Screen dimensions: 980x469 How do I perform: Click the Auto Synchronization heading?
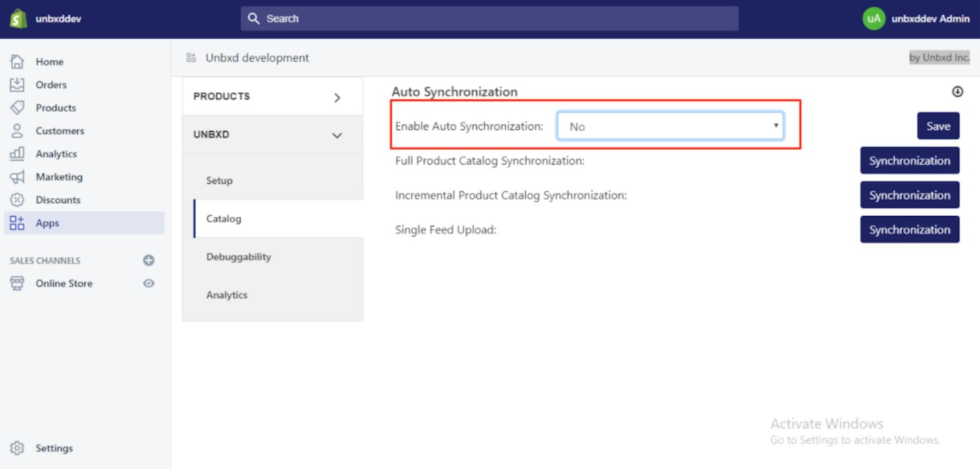pyautogui.click(x=454, y=92)
